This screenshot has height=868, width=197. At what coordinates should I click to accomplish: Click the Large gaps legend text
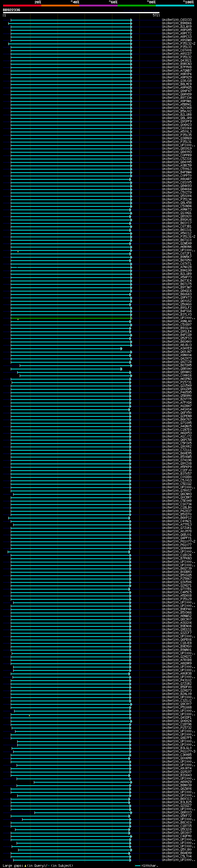coord(38,866)
